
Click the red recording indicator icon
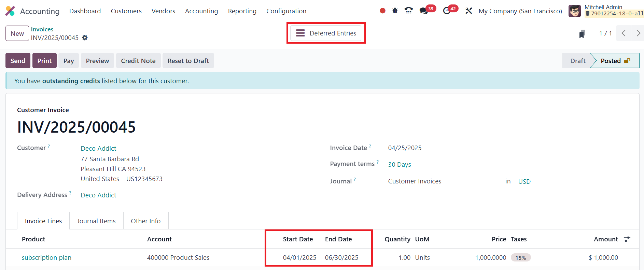coord(382,11)
